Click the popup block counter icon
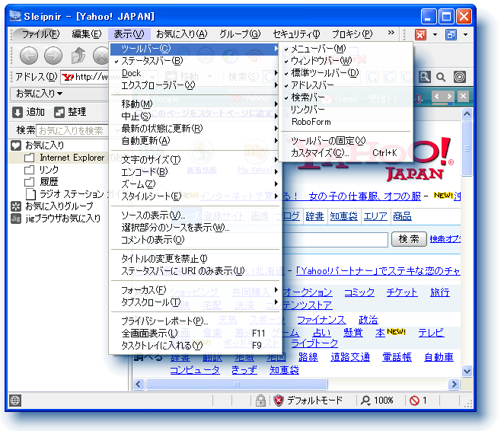The width and height of the screenshot is (504, 431). point(414,401)
